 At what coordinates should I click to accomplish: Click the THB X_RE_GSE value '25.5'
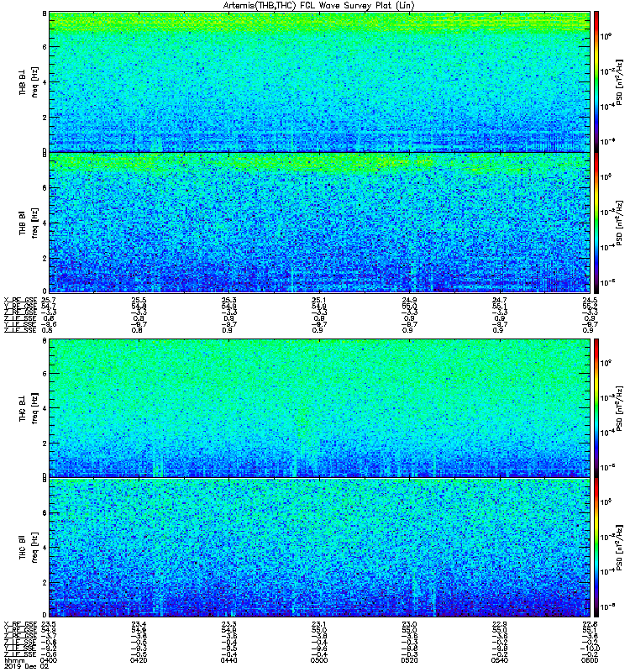(139, 301)
